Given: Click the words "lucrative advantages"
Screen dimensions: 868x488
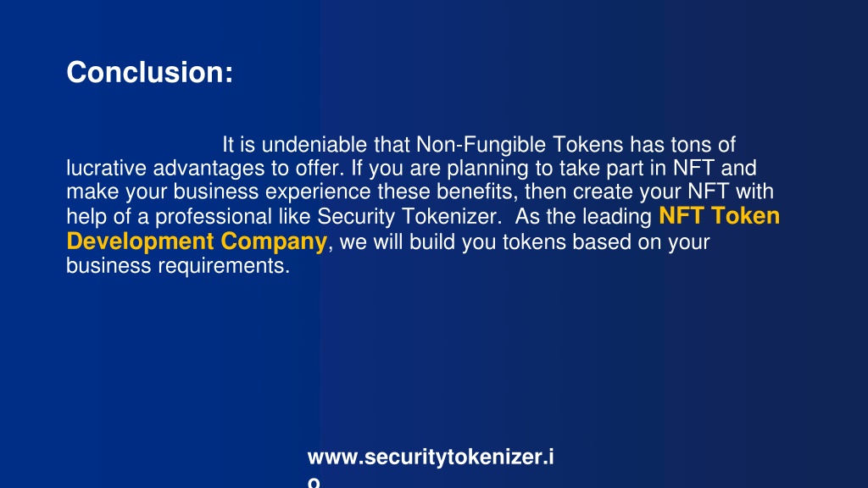Looking at the screenshot, I should [x=165, y=169].
